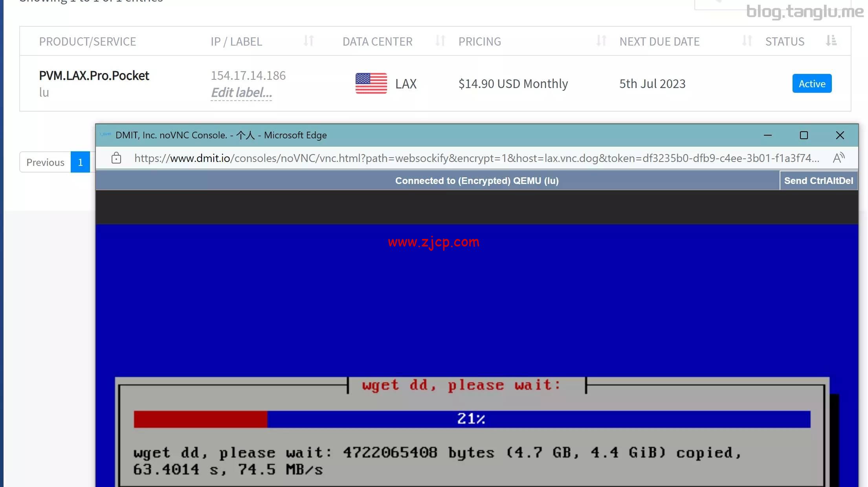Open PVM.LAX.Pro.Pocket service
The image size is (868, 487).
tap(94, 75)
